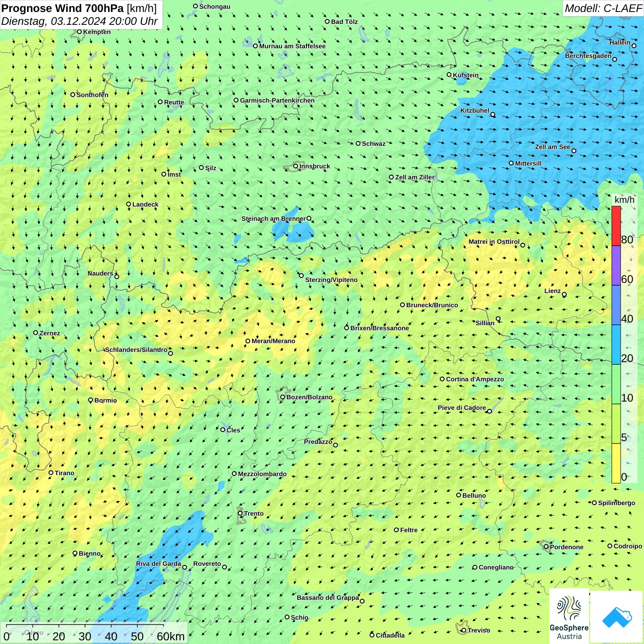644x644 pixels.
Task: Click the 'Brixen/Bressanone' label
Action: coord(379,328)
